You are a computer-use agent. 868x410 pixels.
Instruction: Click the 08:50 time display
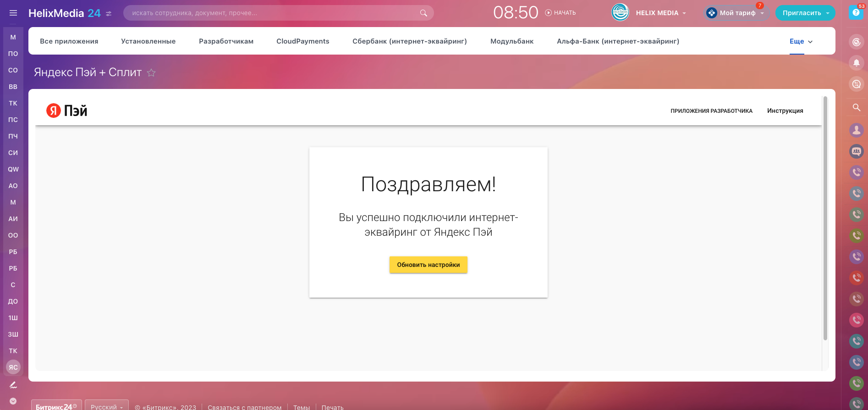[x=516, y=12]
